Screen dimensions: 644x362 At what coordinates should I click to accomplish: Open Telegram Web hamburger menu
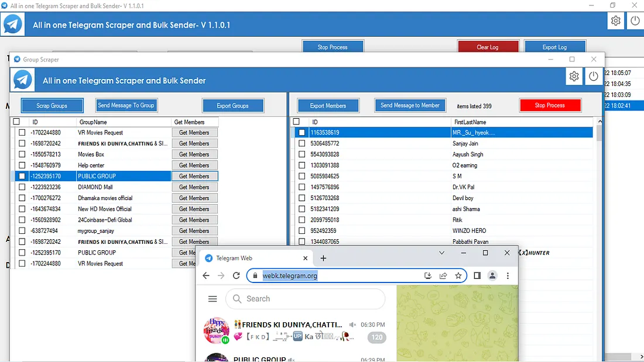point(213,299)
